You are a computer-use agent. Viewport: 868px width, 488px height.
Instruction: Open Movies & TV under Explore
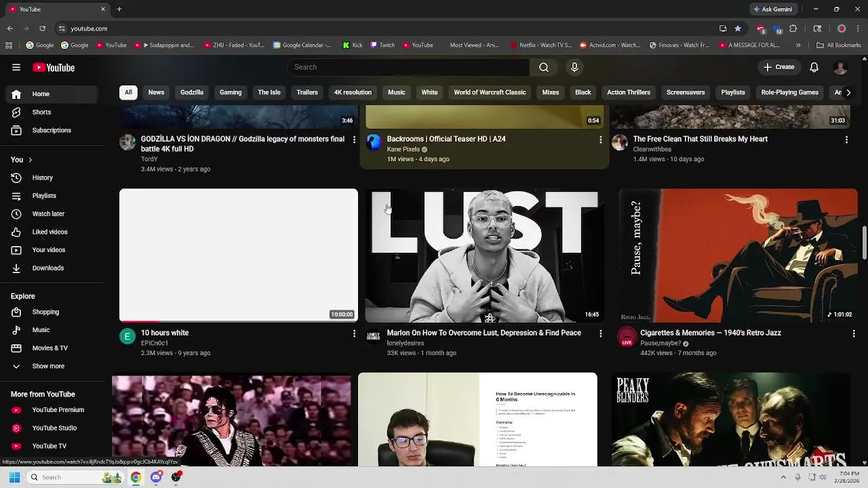click(52, 348)
